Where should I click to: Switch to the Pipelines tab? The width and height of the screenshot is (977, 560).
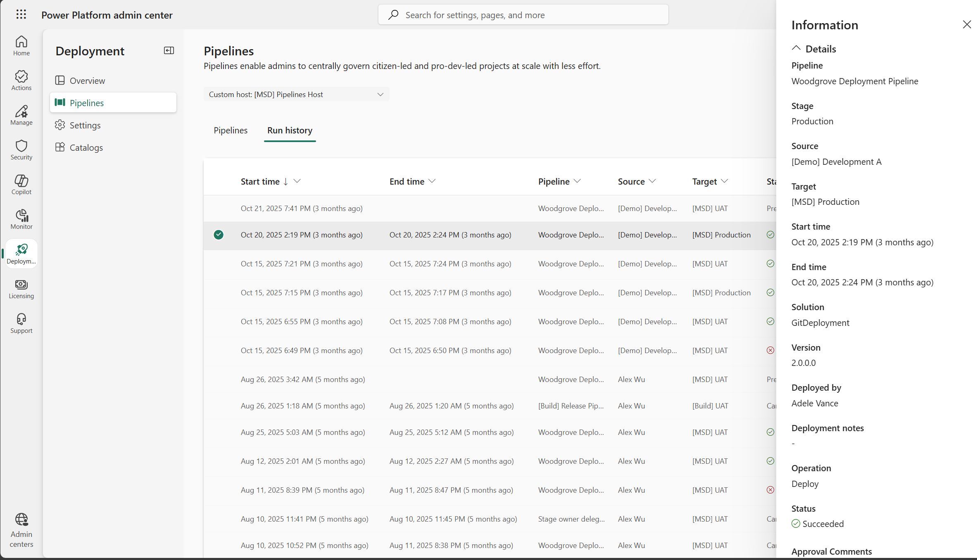coord(231,131)
